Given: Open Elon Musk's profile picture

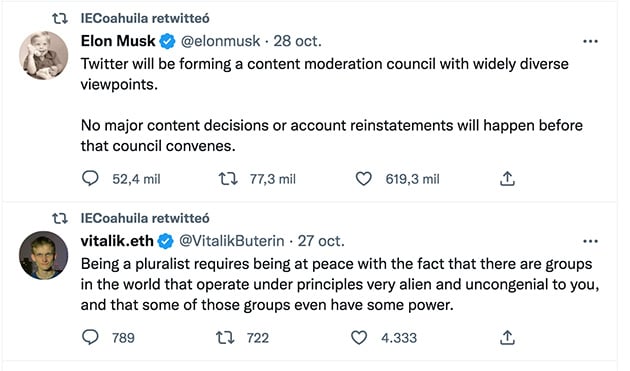Looking at the screenshot, I should (x=43, y=55).
